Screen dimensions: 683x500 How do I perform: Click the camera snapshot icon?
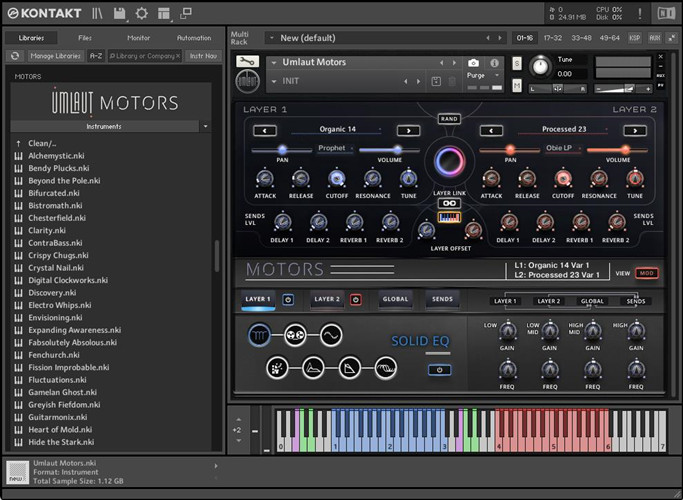tap(473, 63)
